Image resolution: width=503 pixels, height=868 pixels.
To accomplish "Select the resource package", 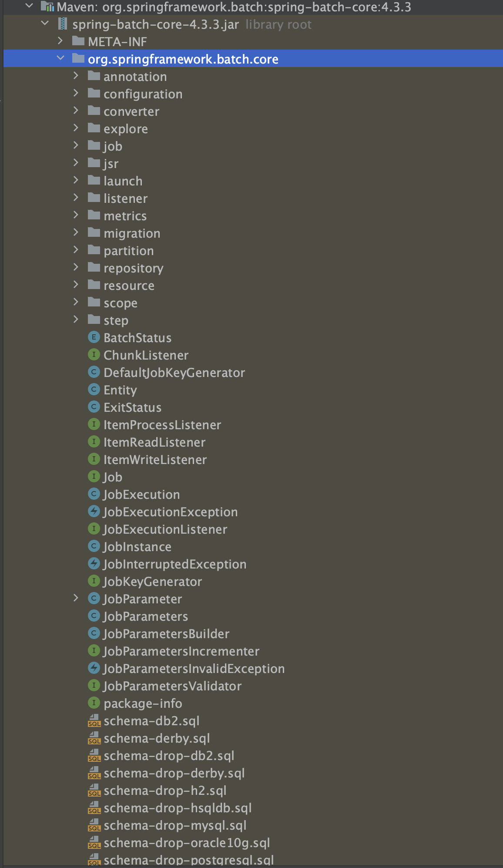I will click(x=129, y=286).
